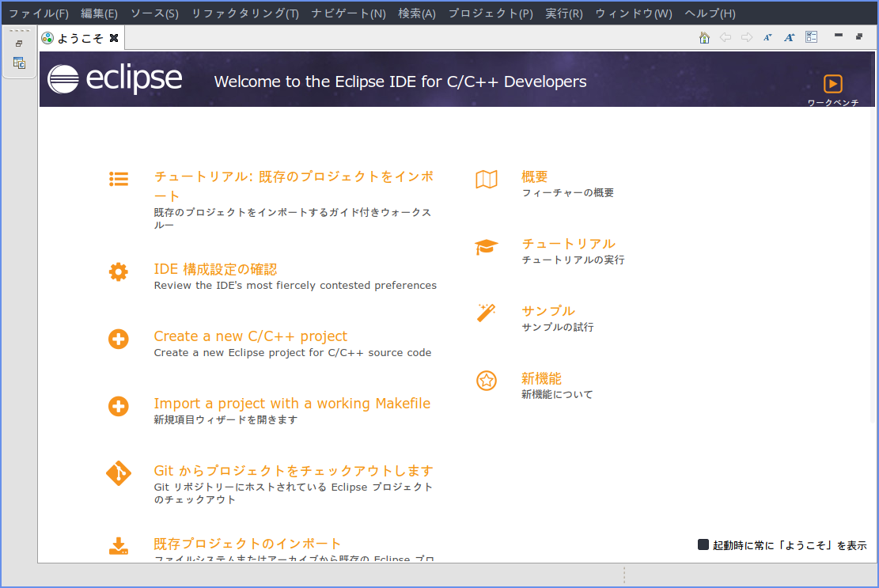The width and height of the screenshot is (879, 588).
Task: Click the list icon beside import tutorial
Action: point(119,179)
